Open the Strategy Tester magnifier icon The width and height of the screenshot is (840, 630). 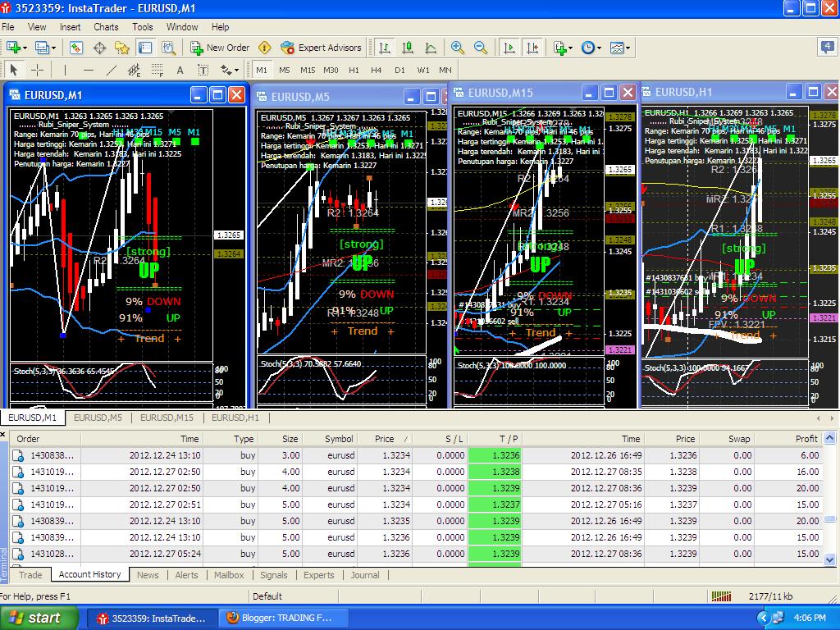[x=168, y=48]
